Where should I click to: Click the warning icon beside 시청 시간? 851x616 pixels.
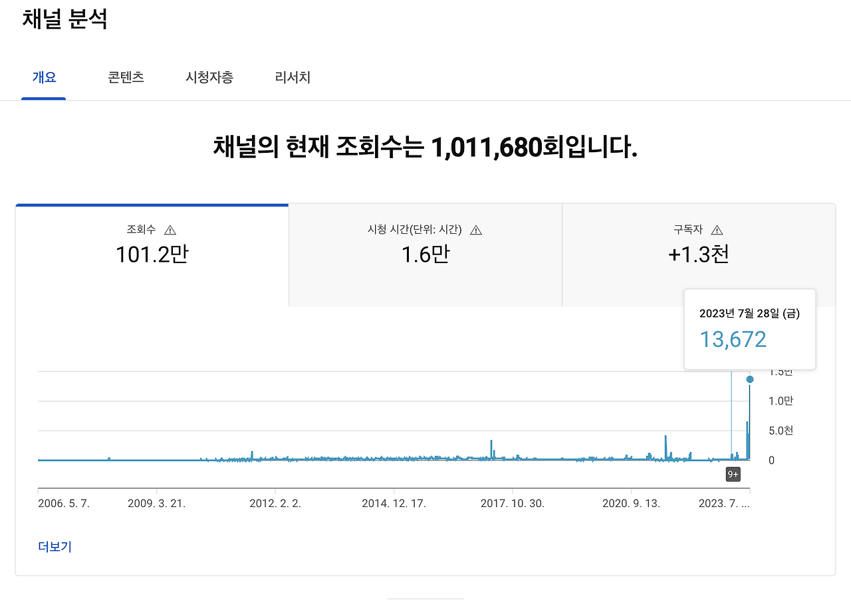(x=476, y=229)
